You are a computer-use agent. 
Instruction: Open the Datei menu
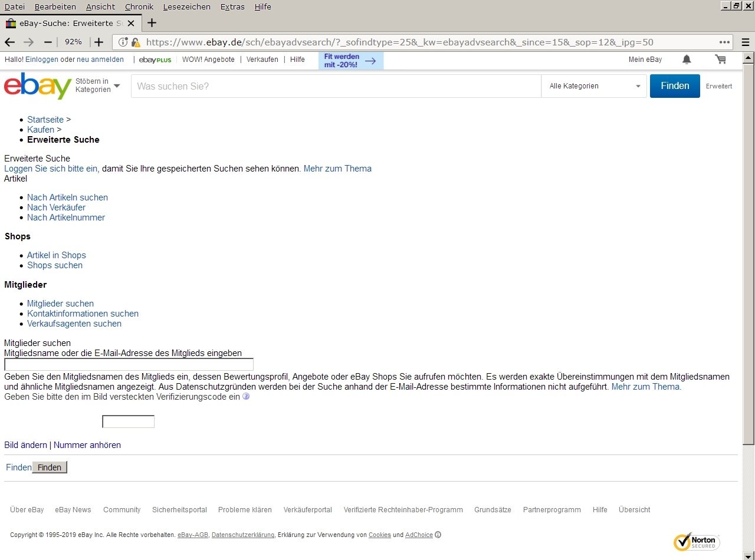15,7
